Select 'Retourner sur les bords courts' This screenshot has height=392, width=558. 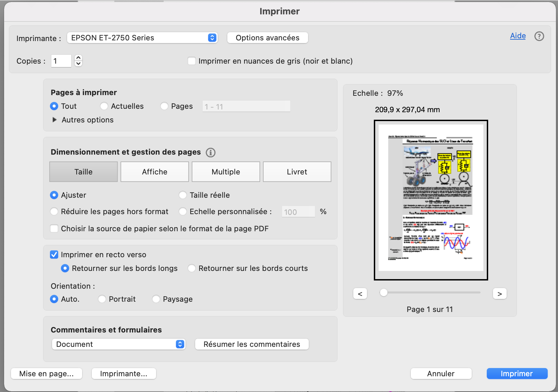coord(192,268)
